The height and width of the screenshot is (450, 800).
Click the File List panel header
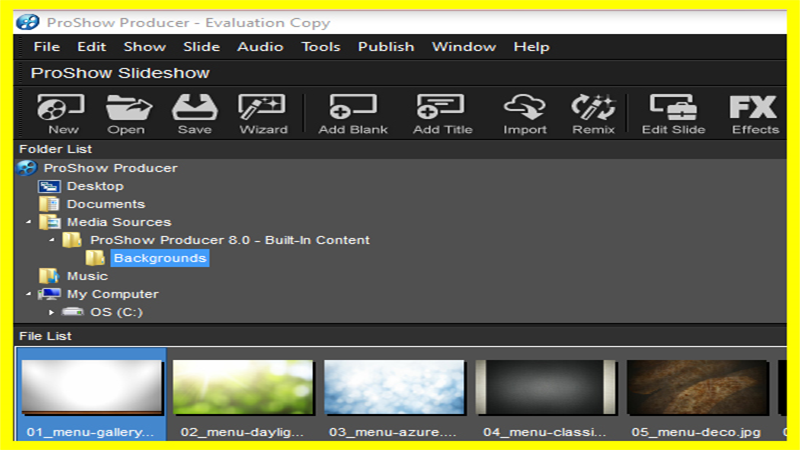tap(45, 336)
